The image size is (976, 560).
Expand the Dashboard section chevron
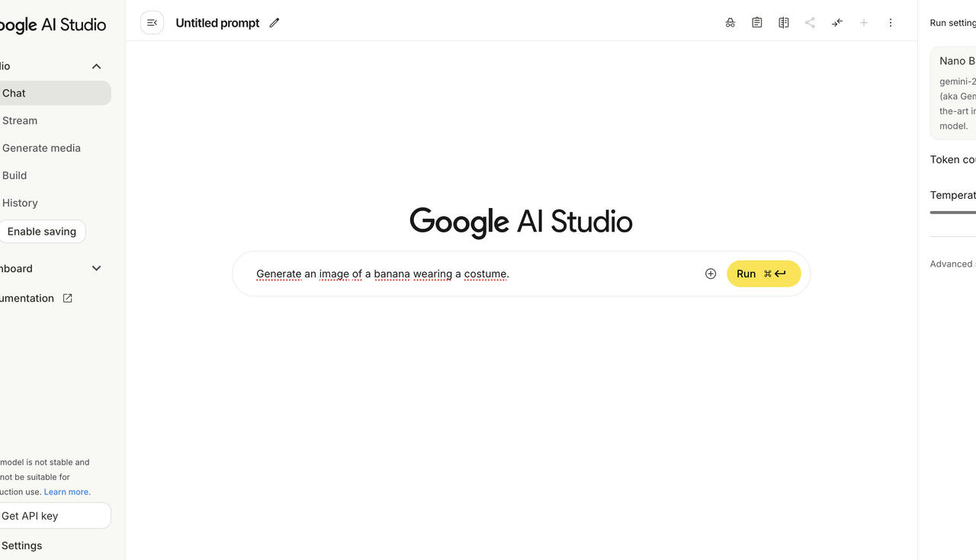click(96, 268)
